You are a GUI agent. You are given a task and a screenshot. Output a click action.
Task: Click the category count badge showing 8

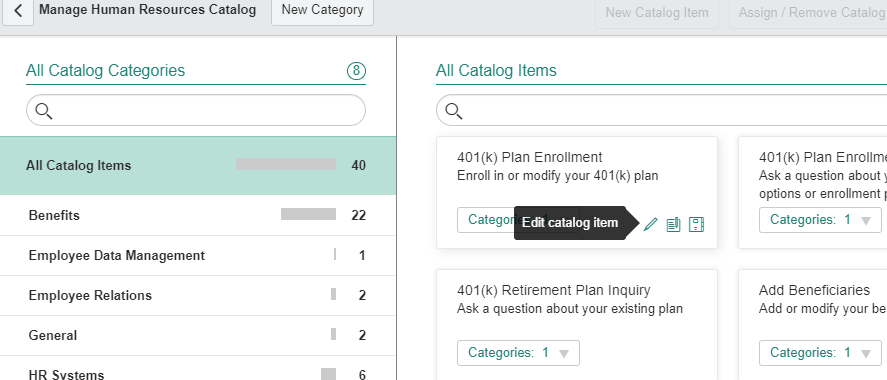point(356,71)
